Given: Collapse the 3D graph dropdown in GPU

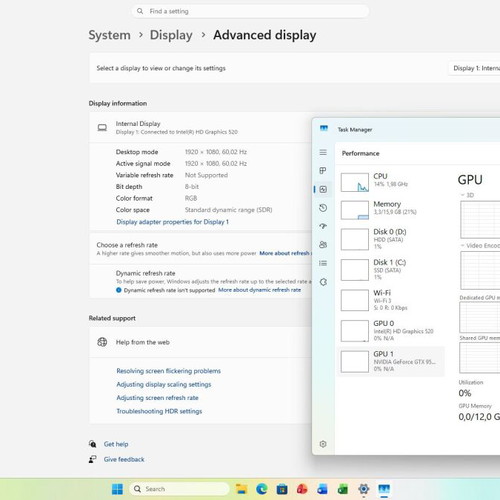Looking at the screenshot, I should 463,195.
